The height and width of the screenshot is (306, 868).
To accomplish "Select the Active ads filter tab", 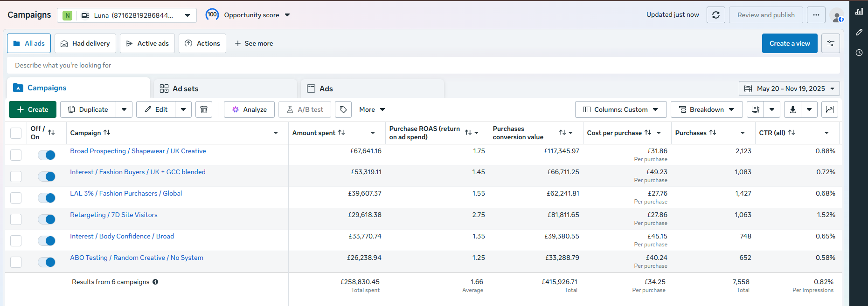I will tap(147, 43).
